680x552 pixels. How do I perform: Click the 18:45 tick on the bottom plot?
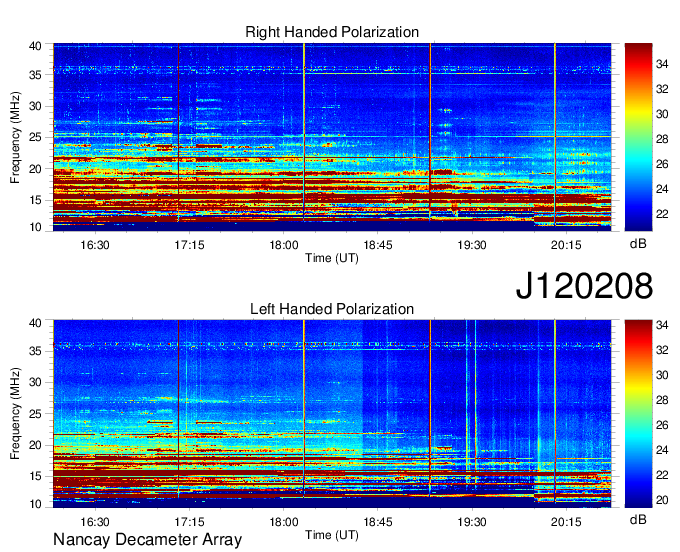[x=378, y=522]
